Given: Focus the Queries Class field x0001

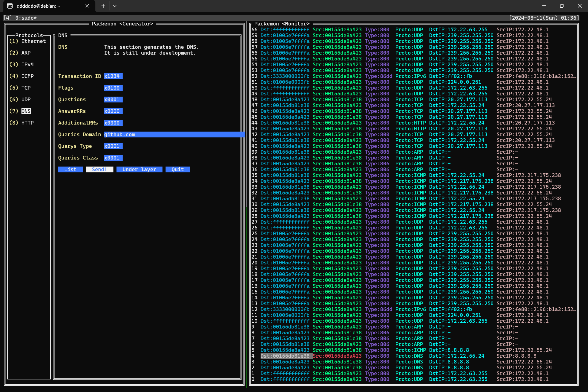Looking at the screenshot, I should [x=113, y=158].
